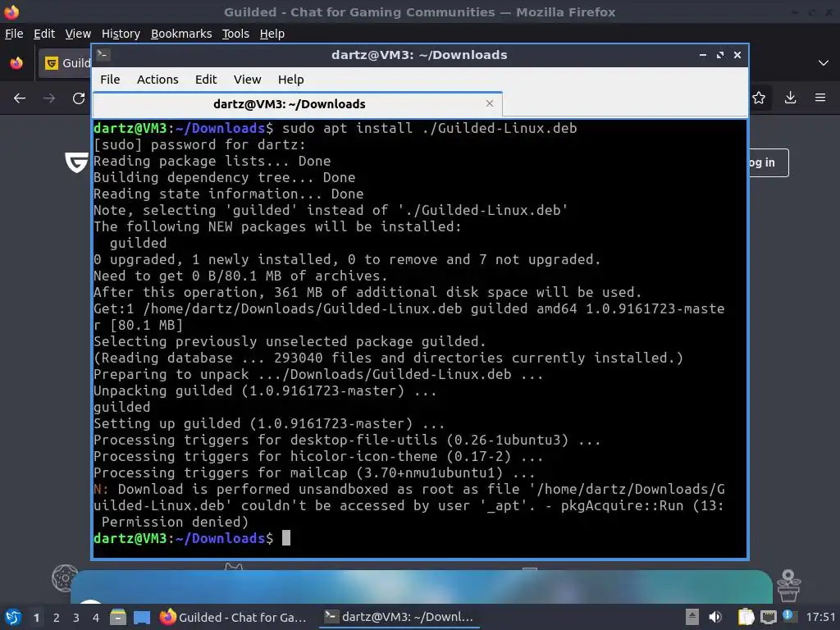Open Firefox Help menu
Viewport: 840px width, 630px height.
[272, 34]
